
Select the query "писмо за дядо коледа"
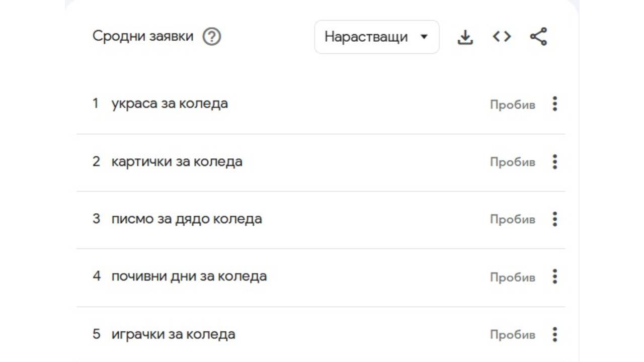coord(186,219)
